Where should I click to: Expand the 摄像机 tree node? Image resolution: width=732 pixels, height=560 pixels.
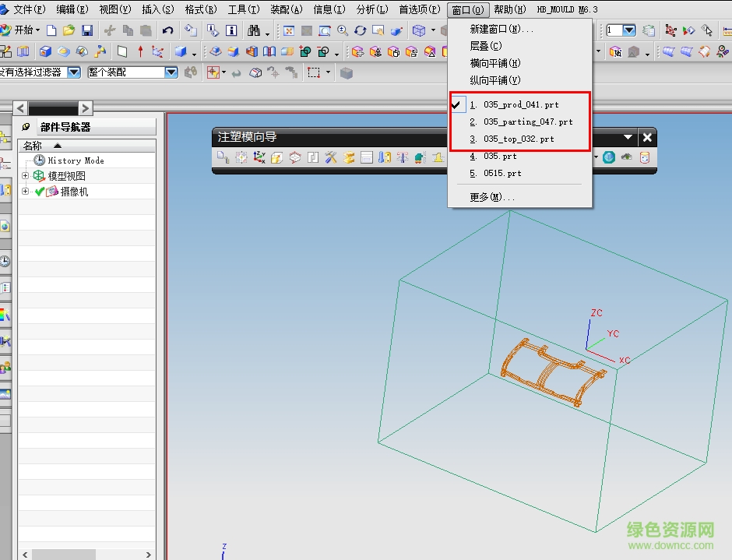click(26, 192)
